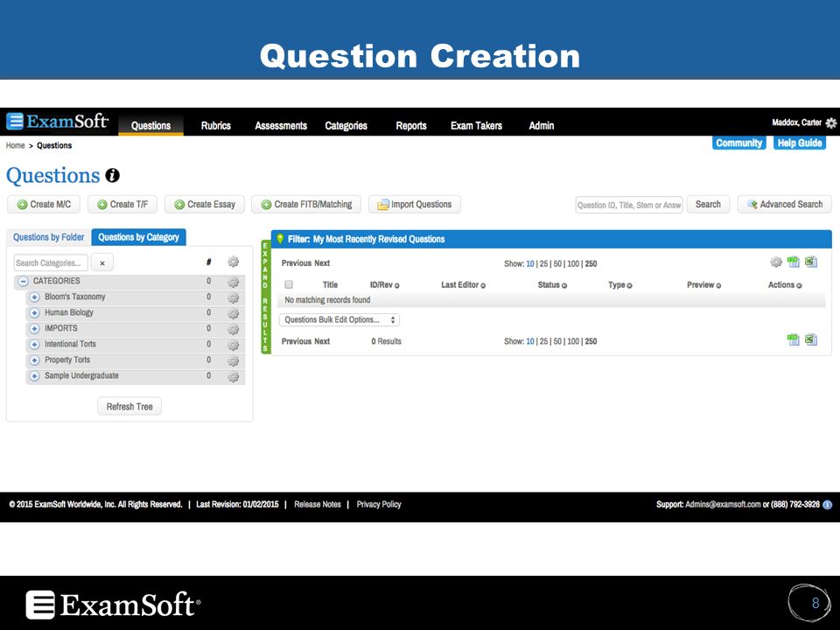
Task: Click the Refresh Tree button
Action: 129,407
